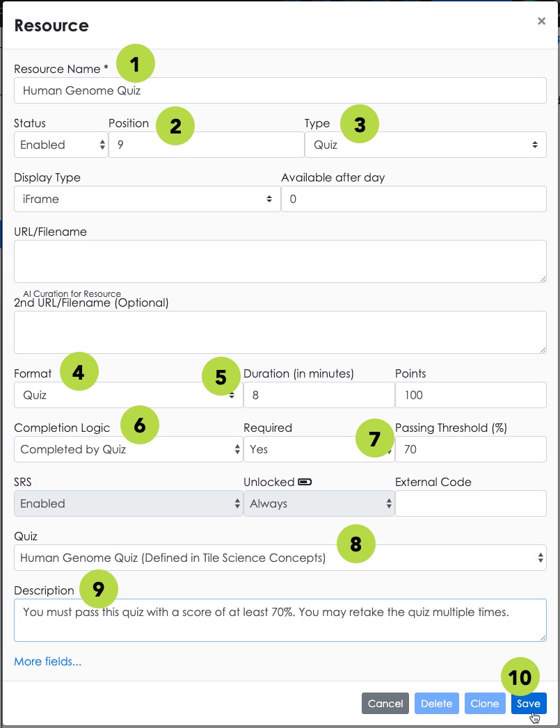Close the Resource dialog with the X
Screen dimensions: 560x728
pos(541,21)
